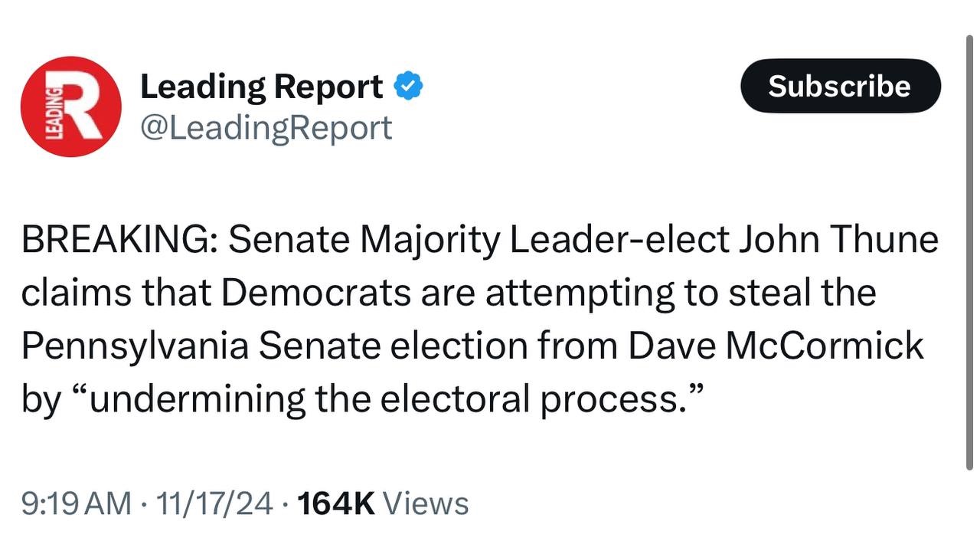The height and width of the screenshot is (541, 980).
Task: Click the blue verified checkmark badge
Action: click(x=409, y=87)
